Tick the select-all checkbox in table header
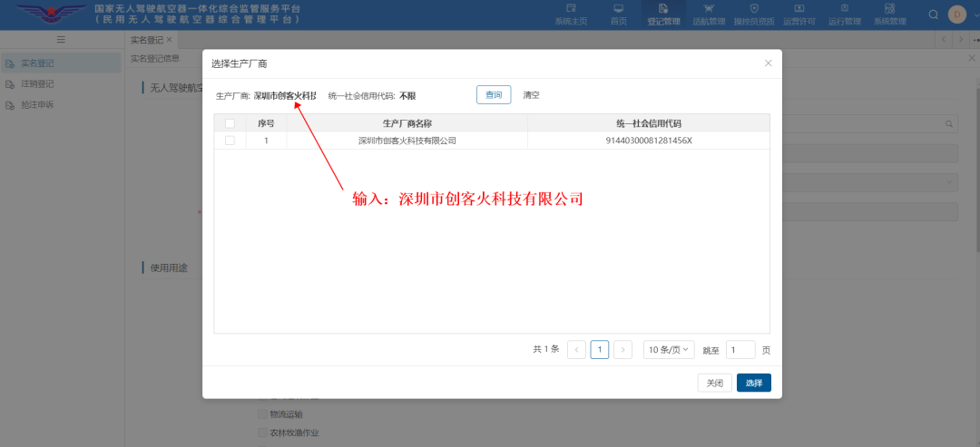Screen dimensions: 980x447 [230, 123]
